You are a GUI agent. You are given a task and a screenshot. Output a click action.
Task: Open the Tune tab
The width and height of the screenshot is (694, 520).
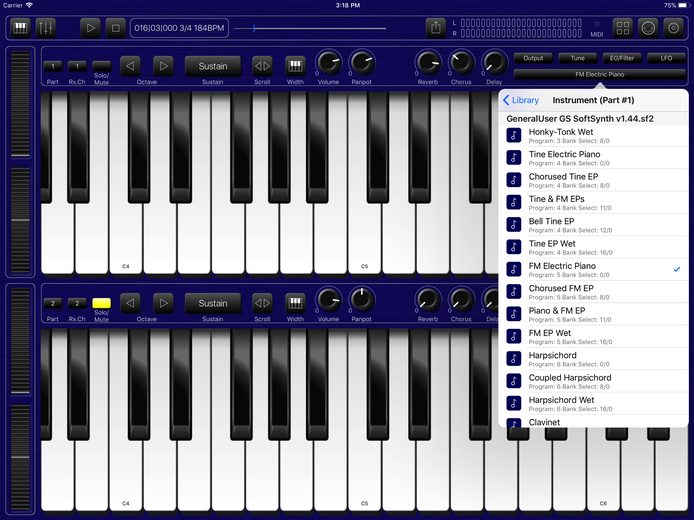[x=578, y=58]
